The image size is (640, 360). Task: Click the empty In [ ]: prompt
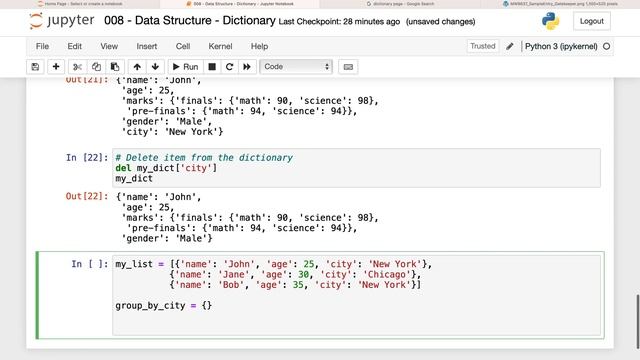pyautogui.click(x=90, y=264)
